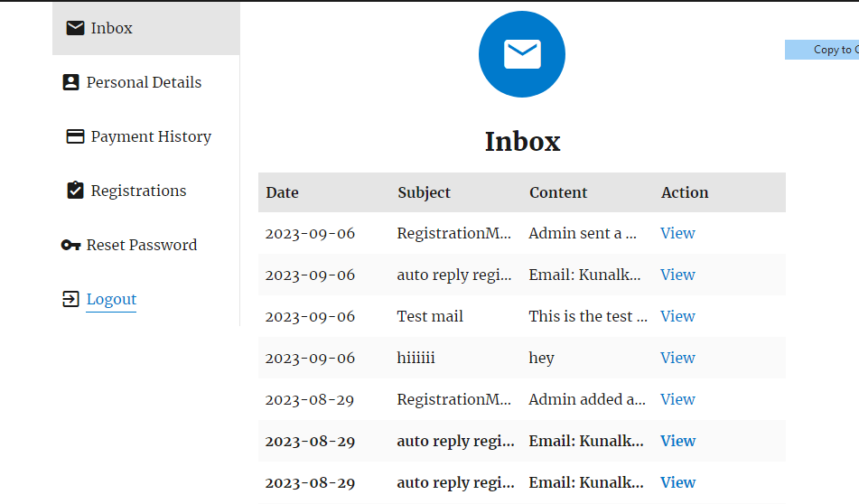859x504 pixels.
Task: View the Test mail message
Action: tap(677, 316)
